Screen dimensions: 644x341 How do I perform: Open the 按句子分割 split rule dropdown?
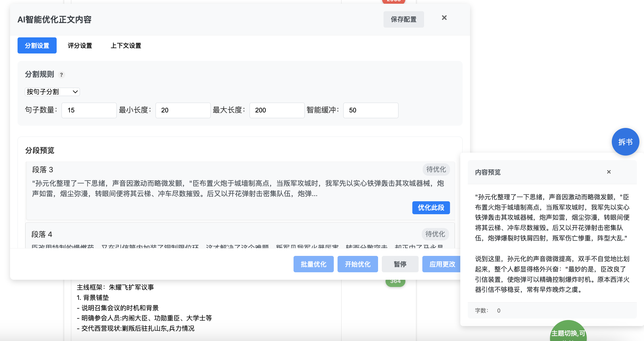pos(52,92)
